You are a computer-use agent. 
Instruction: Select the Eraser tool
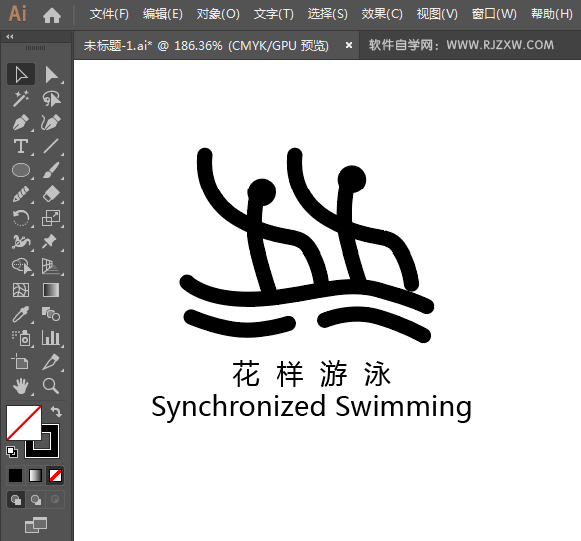tap(51, 194)
